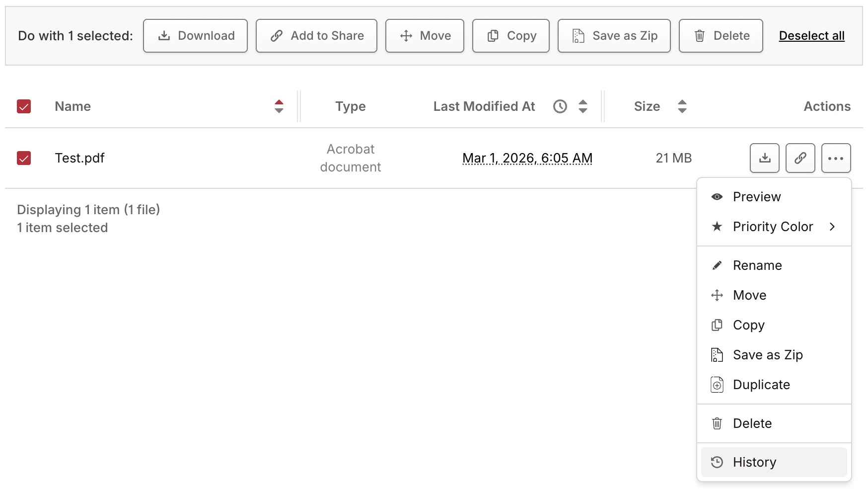Click the zip file icon in the context menu
This screenshot has width=868, height=489.
pyautogui.click(x=717, y=355)
